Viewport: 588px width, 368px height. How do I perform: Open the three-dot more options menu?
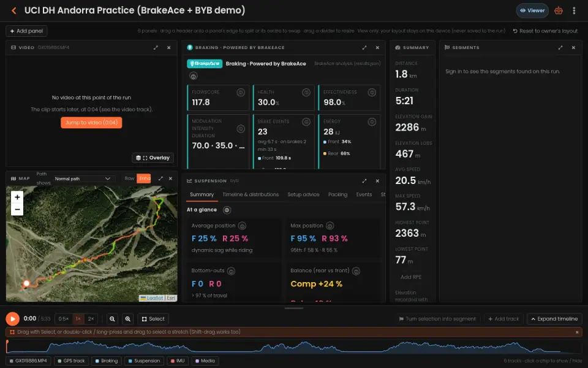pyautogui.click(x=574, y=10)
